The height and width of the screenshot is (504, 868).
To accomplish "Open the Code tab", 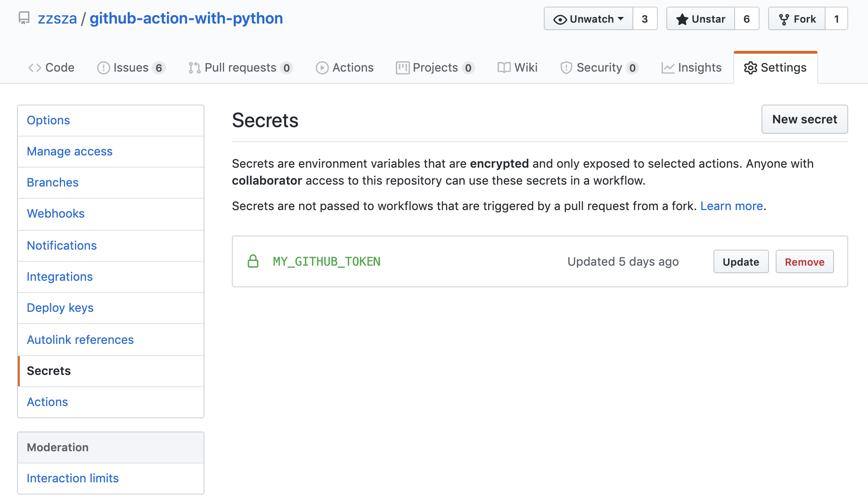I will [51, 68].
